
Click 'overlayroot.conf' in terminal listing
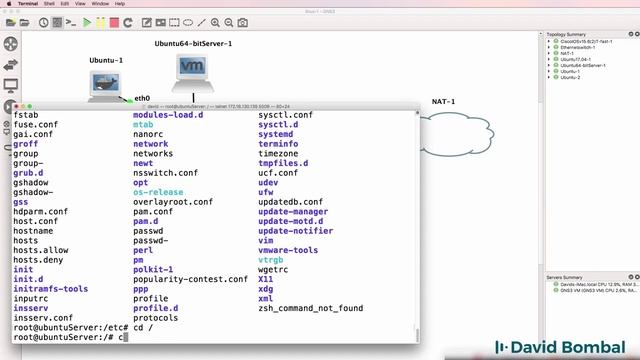point(173,202)
